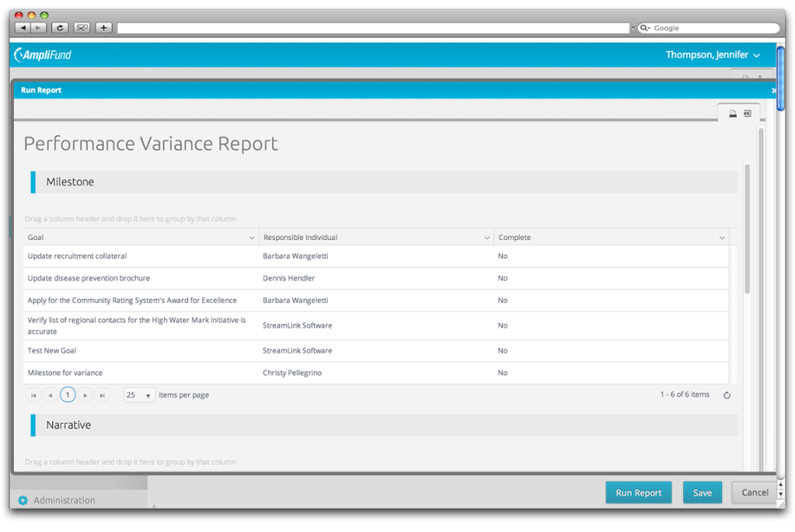Click the Google search field
This screenshot has width=795, height=532.
coord(709,28)
